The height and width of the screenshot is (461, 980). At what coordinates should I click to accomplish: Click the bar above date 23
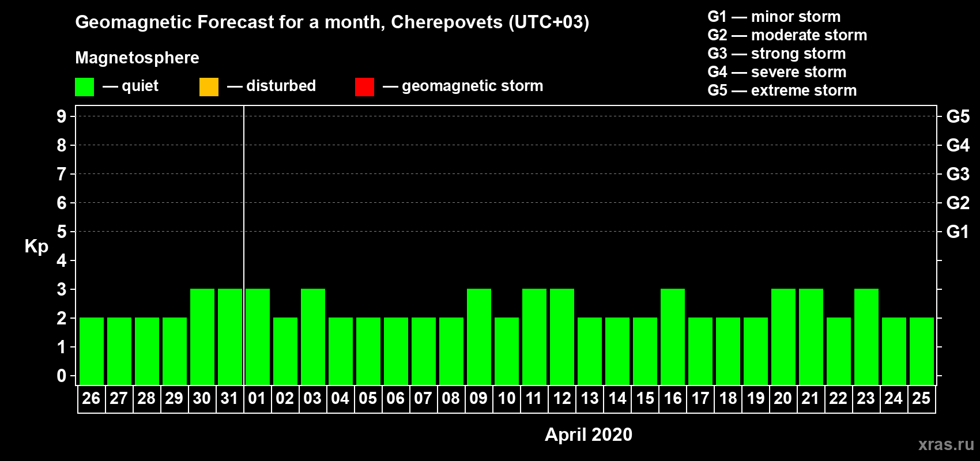(x=866, y=337)
